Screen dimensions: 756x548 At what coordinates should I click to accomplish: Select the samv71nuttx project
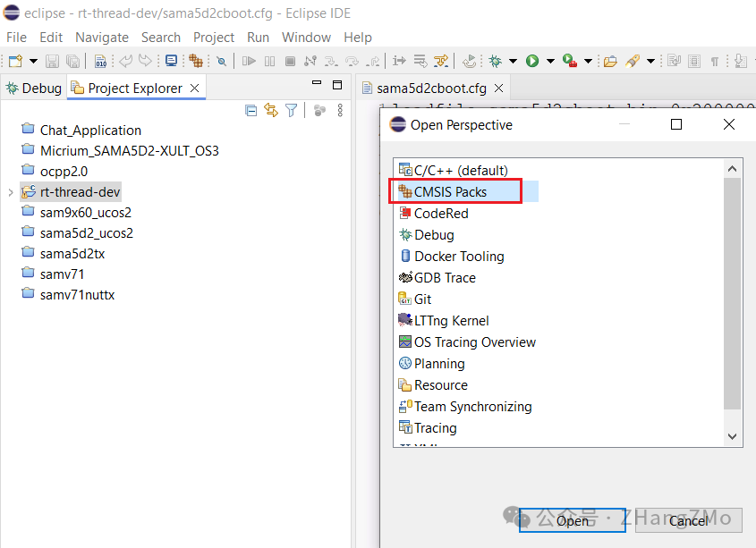point(77,295)
